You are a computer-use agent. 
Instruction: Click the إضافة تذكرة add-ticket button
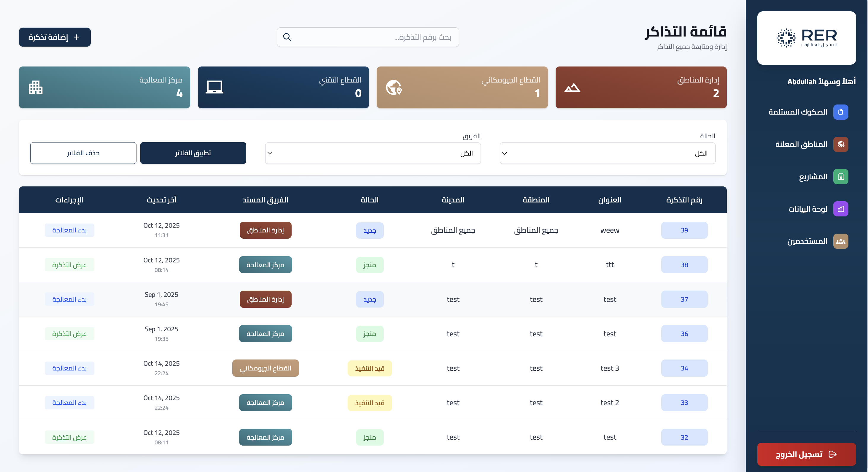point(55,37)
